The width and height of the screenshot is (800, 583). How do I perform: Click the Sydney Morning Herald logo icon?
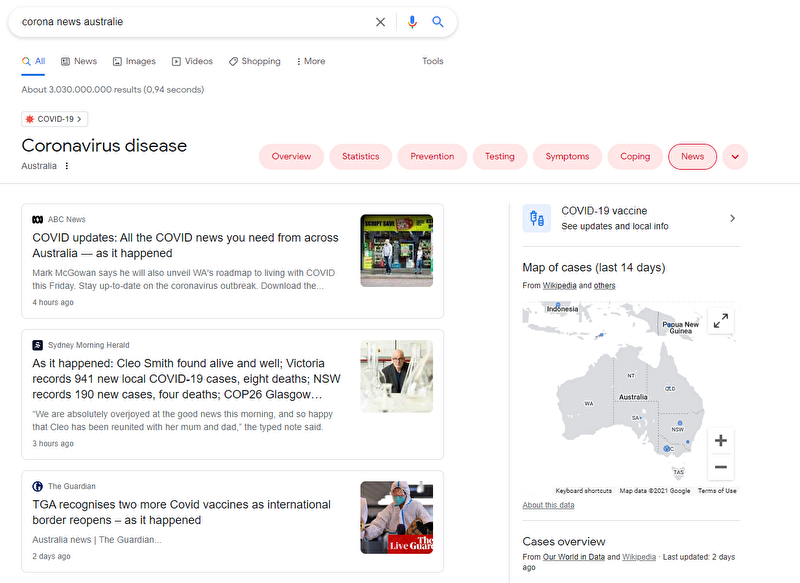point(38,345)
